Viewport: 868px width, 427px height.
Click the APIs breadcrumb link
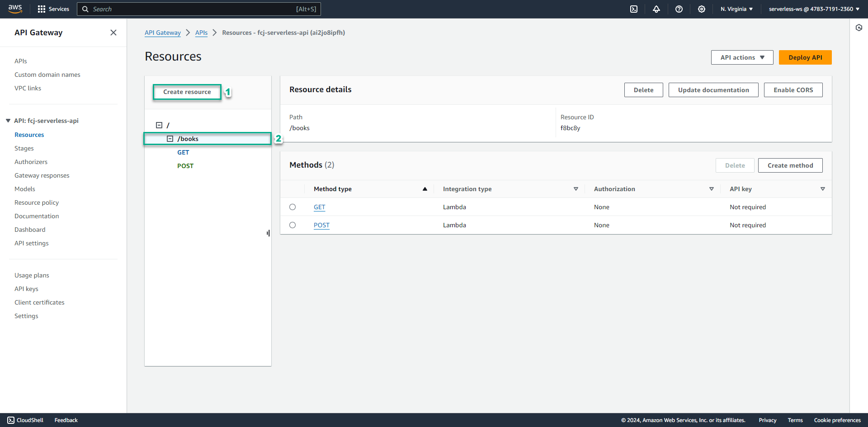click(202, 33)
